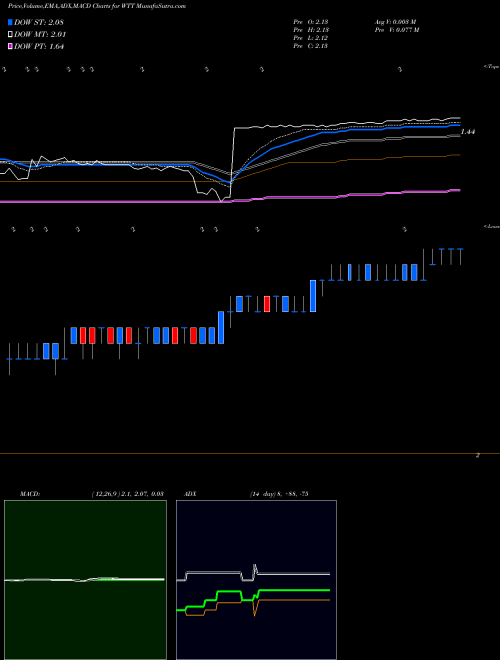Click the MACD panel header label

(x=29, y=493)
